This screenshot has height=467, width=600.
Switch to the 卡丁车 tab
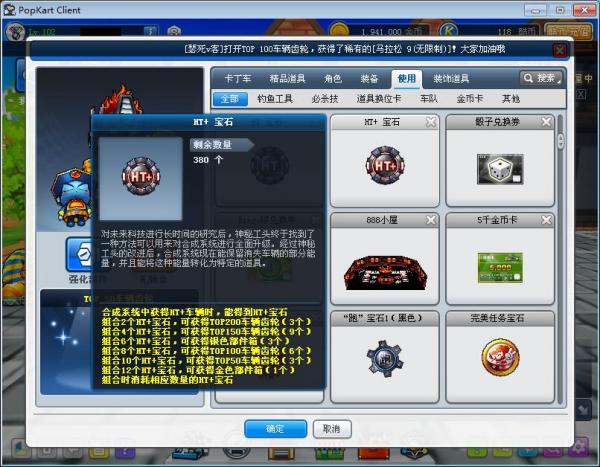pos(238,79)
